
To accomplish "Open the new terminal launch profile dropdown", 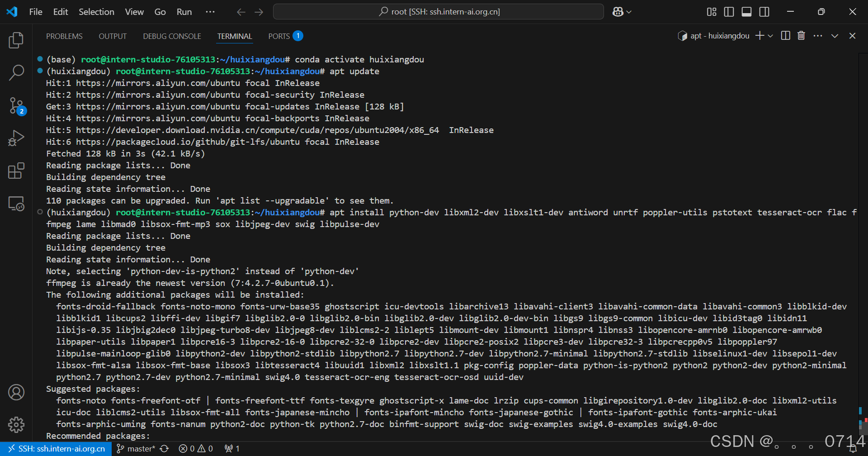I will (x=770, y=36).
